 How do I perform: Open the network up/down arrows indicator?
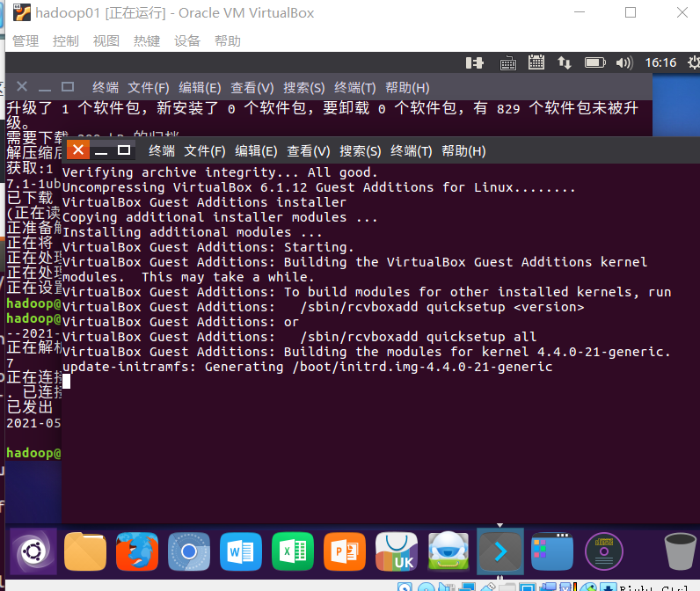pos(565,63)
